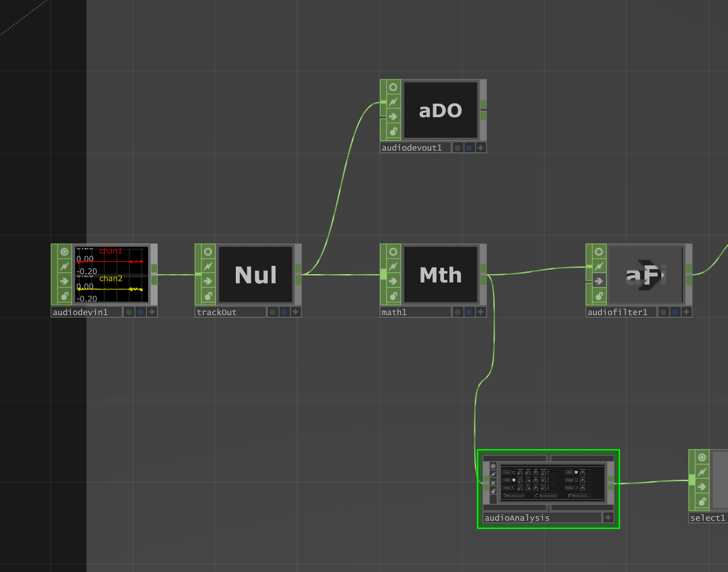Toggle bypass arrow flag on trackOut
Viewport: 728px width, 572px height.
point(208,281)
